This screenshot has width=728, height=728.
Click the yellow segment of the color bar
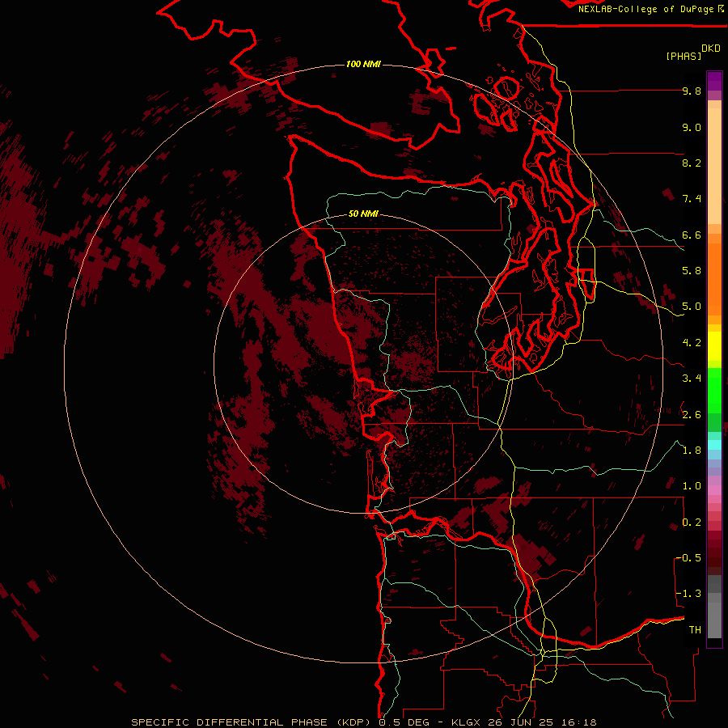pos(714,346)
